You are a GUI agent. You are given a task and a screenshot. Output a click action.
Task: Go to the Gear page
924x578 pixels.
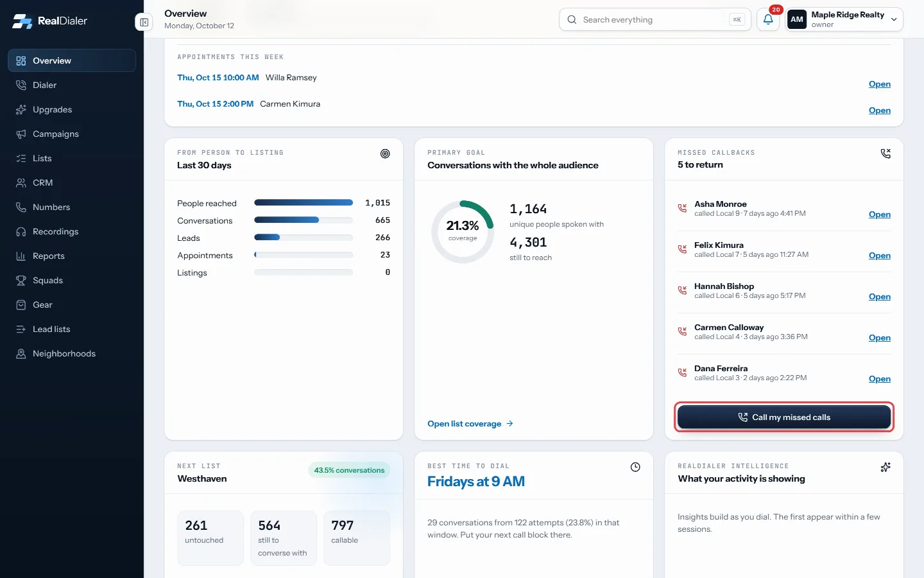[x=72, y=304]
